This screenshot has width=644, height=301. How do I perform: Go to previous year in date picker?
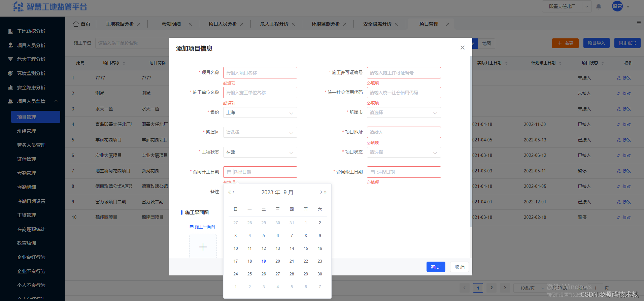[230, 192]
